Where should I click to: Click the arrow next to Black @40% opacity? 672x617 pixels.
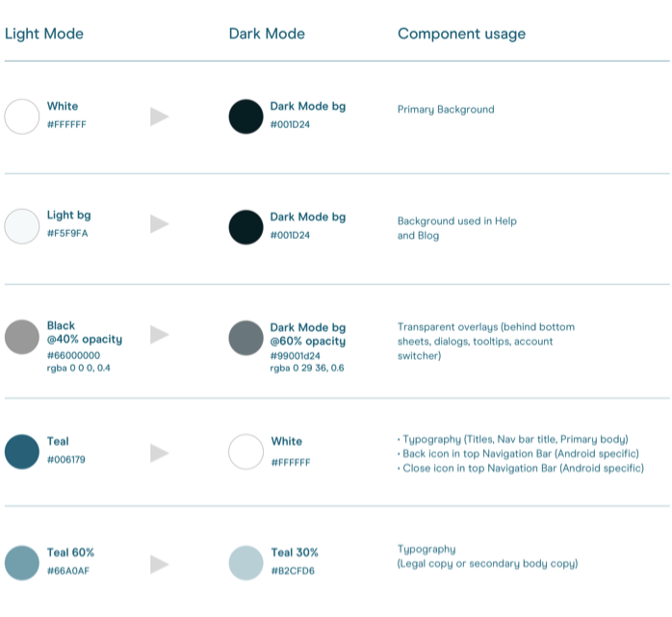[x=160, y=335]
